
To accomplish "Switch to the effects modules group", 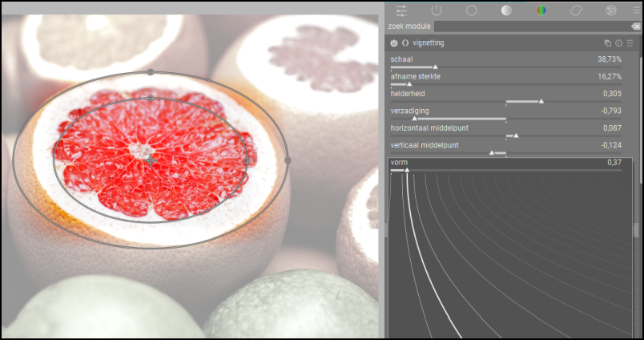I will (x=611, y=10).
